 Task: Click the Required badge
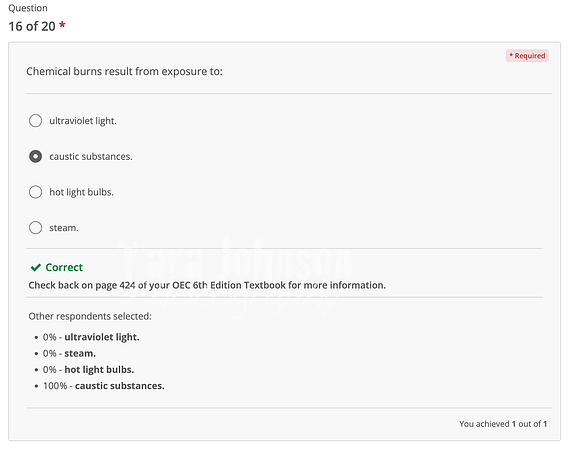pyautogui.click(x=527, y=56)
